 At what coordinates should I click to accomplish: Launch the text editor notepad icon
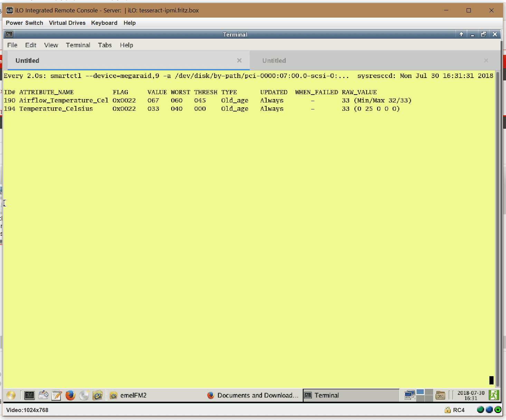[57, 395]
